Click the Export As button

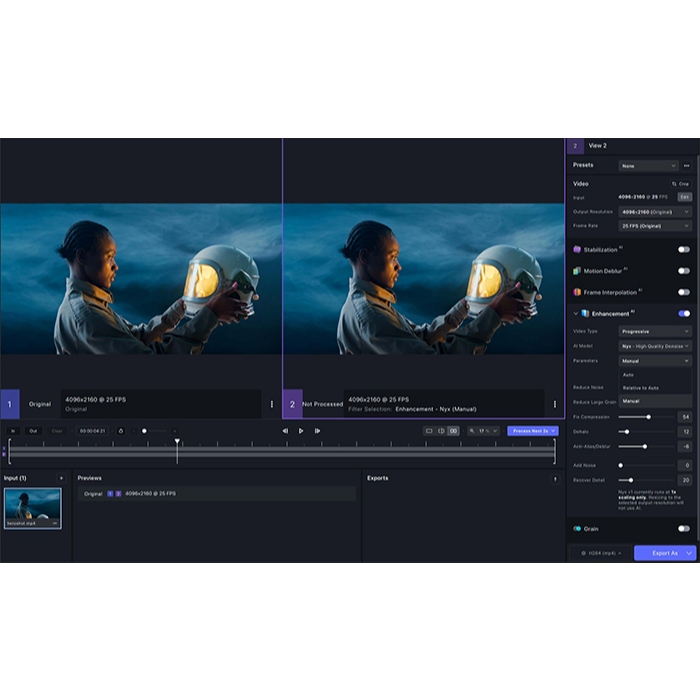tap(665, 553)
